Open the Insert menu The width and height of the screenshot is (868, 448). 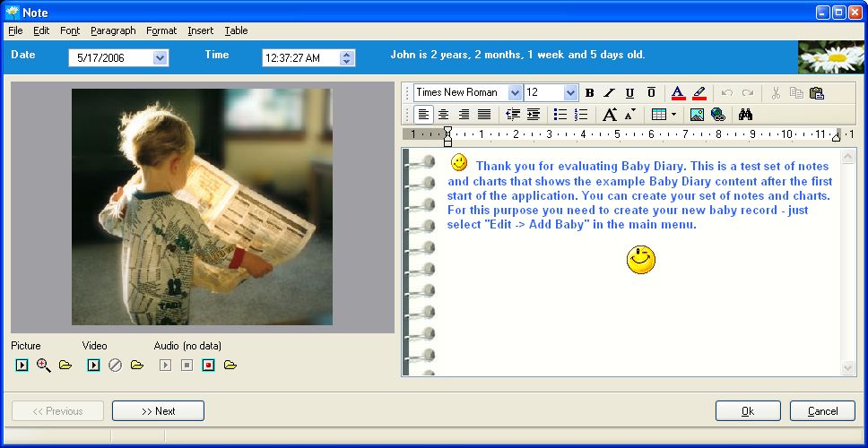click(x=200, y=30)
